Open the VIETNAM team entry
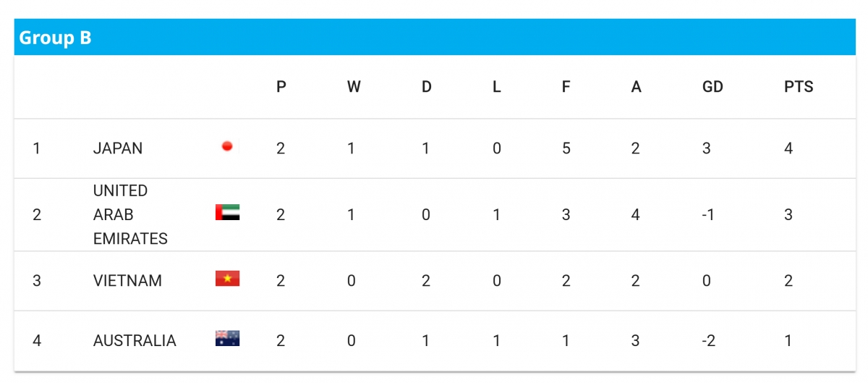This screenshot has width=868, height=383. tap(127, 281)
